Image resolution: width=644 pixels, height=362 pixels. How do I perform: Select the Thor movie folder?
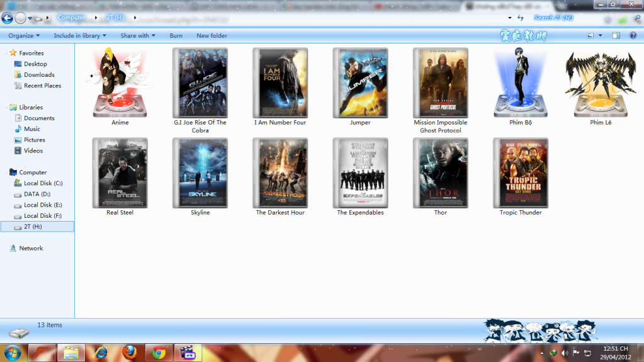click(440, 173)
